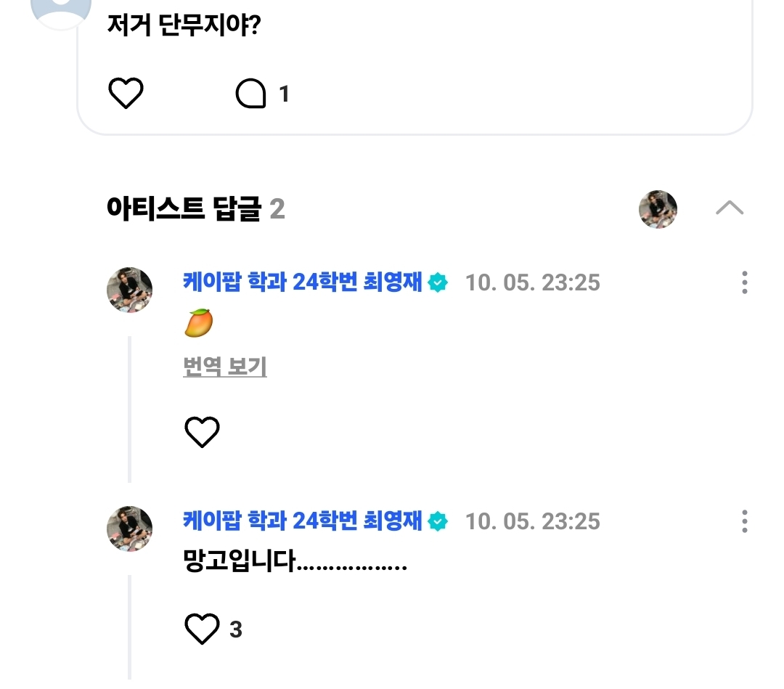
Task: Collapse the 아티스트 답글 section with the chevron
Action: click(729, 208)
